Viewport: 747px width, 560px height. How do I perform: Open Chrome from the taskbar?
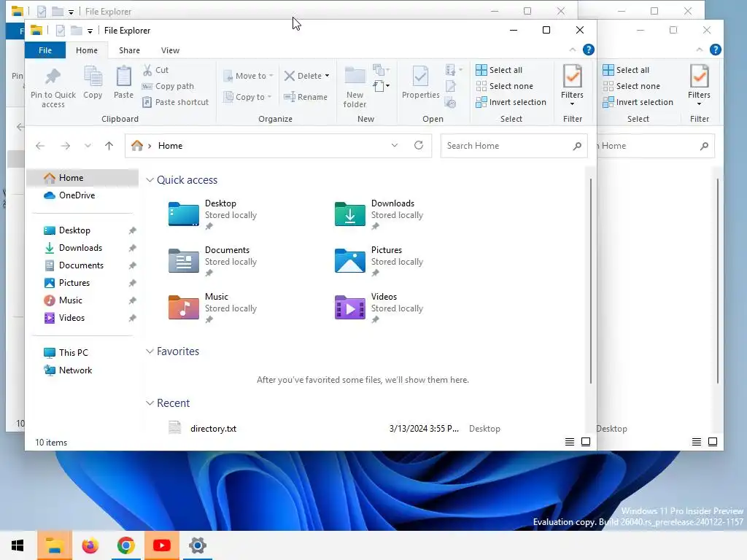coord(125,545)
